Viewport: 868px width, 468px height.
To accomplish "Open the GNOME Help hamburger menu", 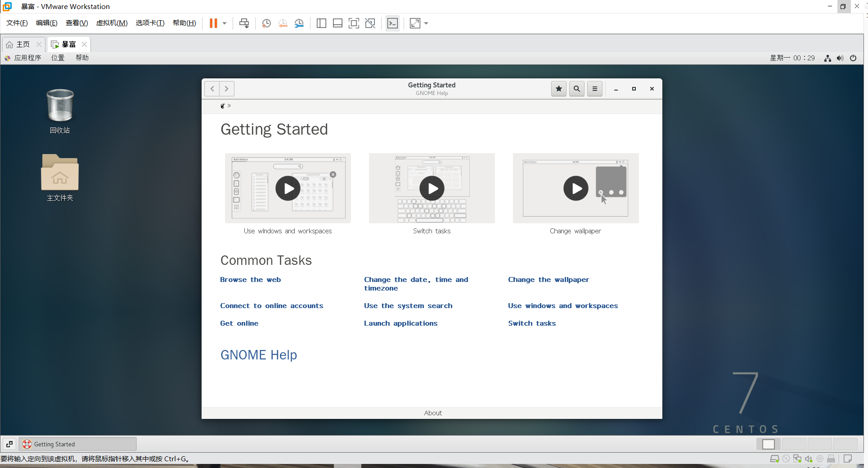I will pyautogui.click(x=595, y=89).
